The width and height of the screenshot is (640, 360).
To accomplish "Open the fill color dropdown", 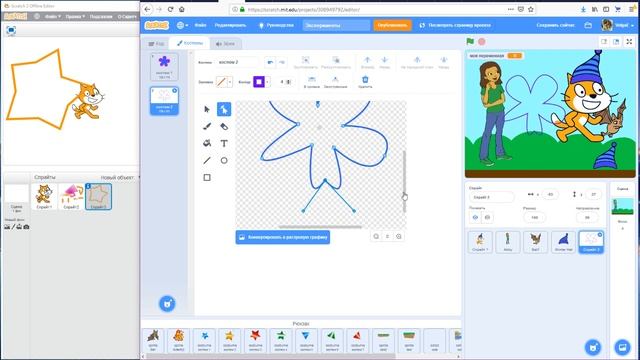I will coord(230,82).
